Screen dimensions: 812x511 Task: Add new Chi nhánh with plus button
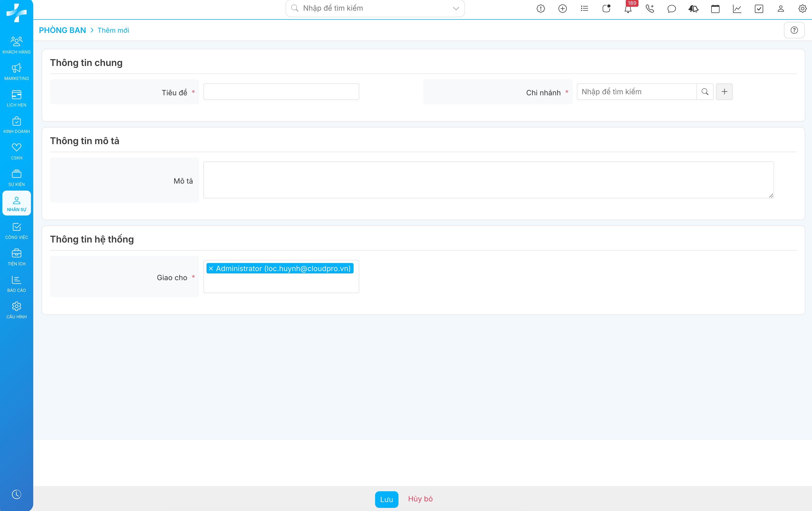724,92
